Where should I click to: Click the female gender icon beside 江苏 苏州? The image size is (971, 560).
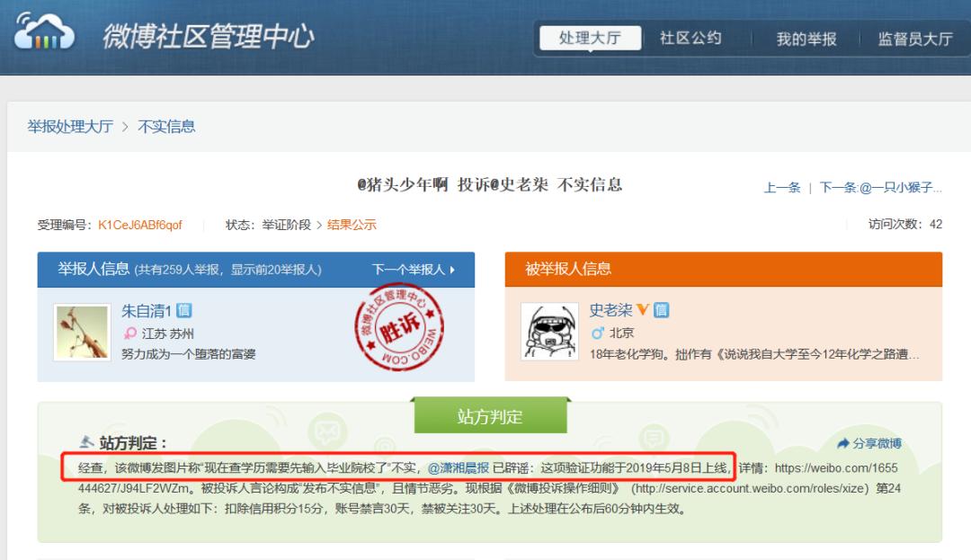[130, 333]
